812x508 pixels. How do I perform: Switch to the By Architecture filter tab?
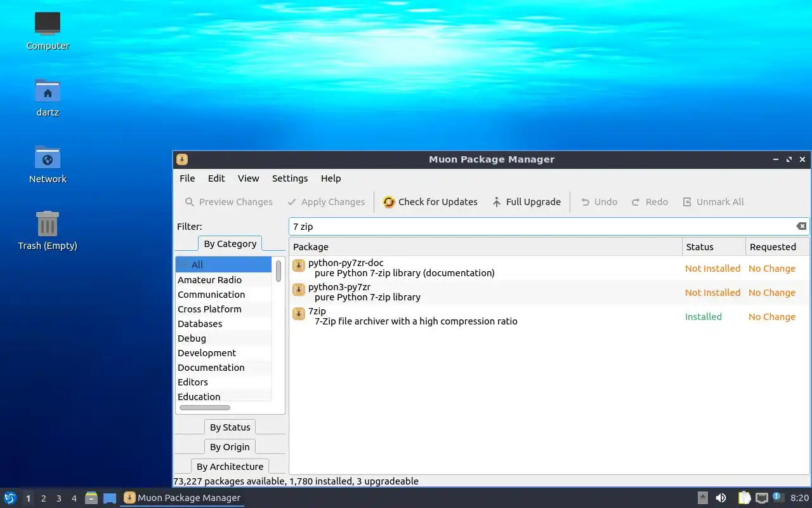(x=230, y=467)
